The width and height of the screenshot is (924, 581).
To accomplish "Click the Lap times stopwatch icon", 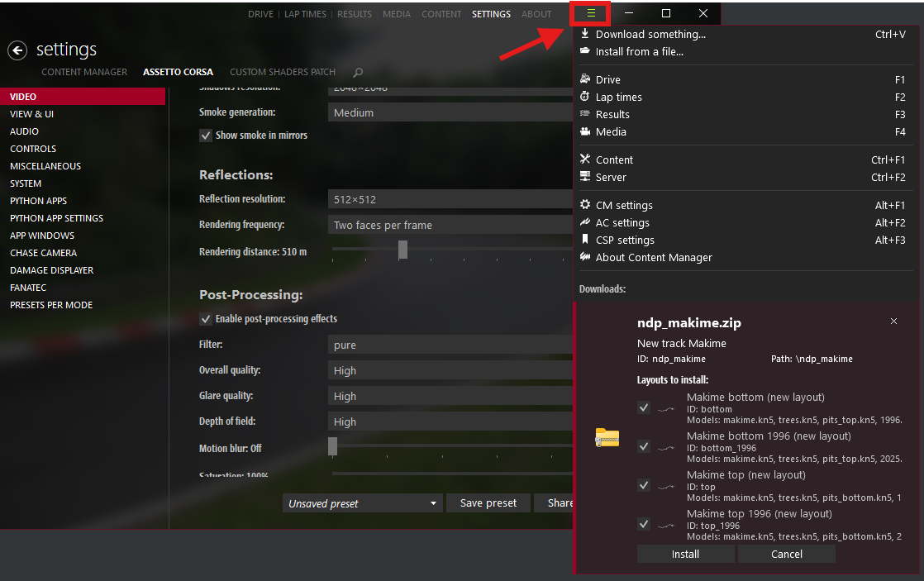I will (x=584, y=96).
